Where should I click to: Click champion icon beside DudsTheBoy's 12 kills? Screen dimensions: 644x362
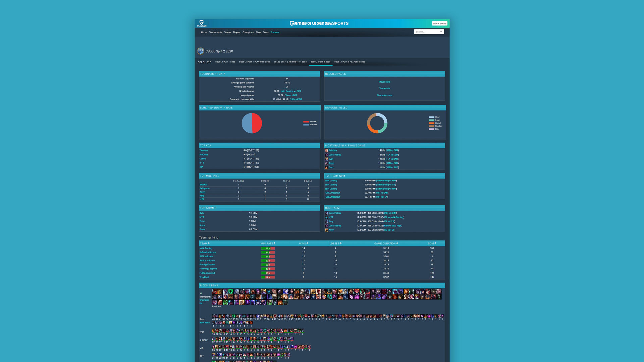[326, 155]
